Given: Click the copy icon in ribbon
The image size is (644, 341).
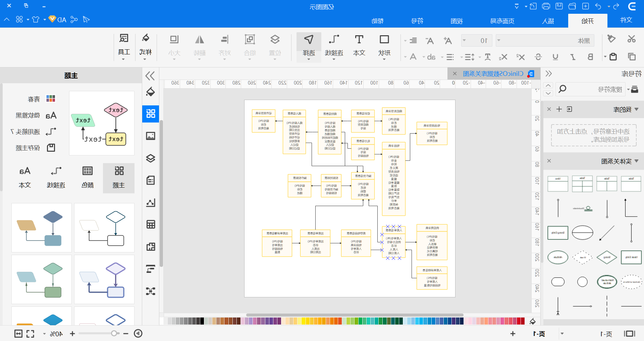Looking at the screenshot, I should point(632,57).
